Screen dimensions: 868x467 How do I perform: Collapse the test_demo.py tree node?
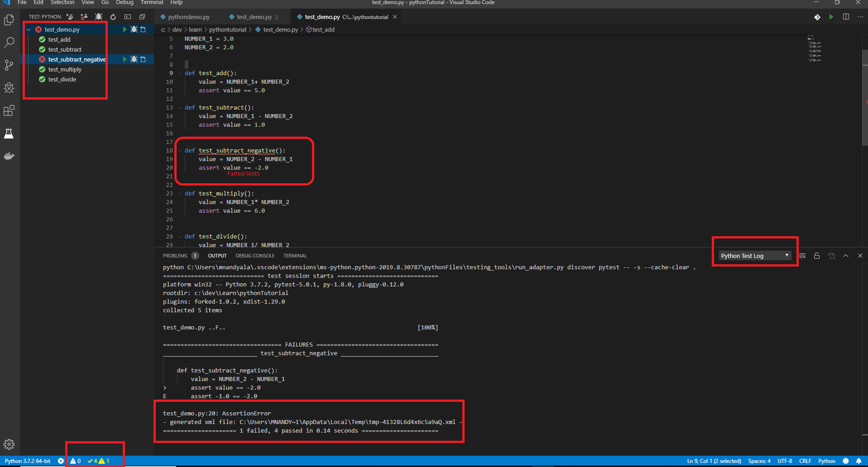[x=29, y=29]
